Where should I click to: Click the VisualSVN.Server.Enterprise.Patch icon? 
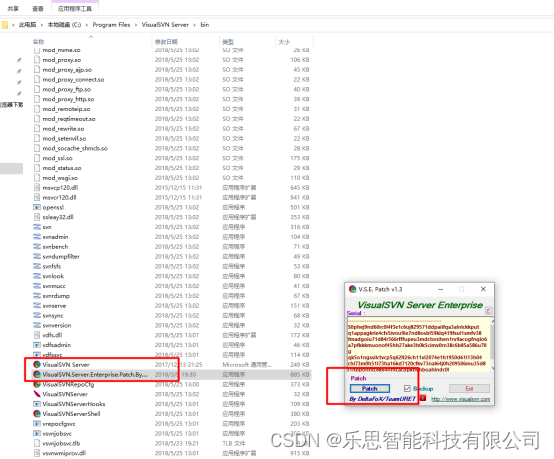37,374
